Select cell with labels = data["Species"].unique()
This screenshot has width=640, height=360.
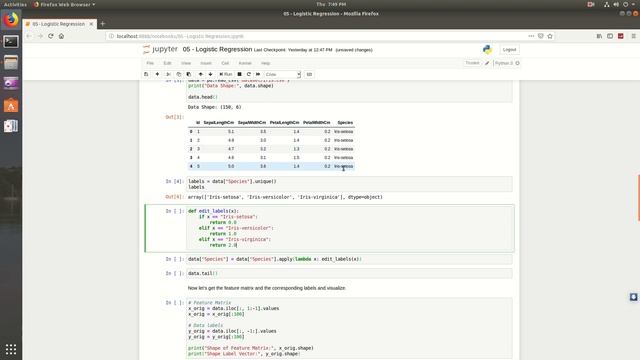pos(349,184)
